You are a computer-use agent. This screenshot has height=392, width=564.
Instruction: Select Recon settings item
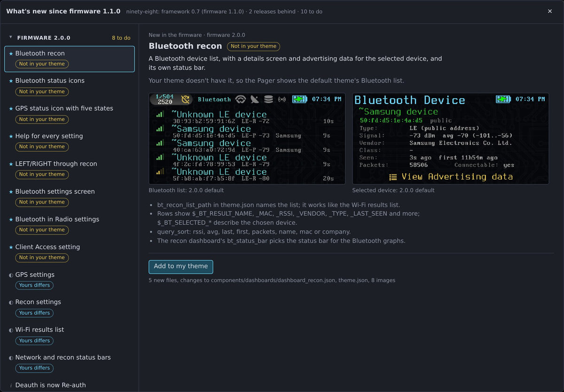(70, 308)
